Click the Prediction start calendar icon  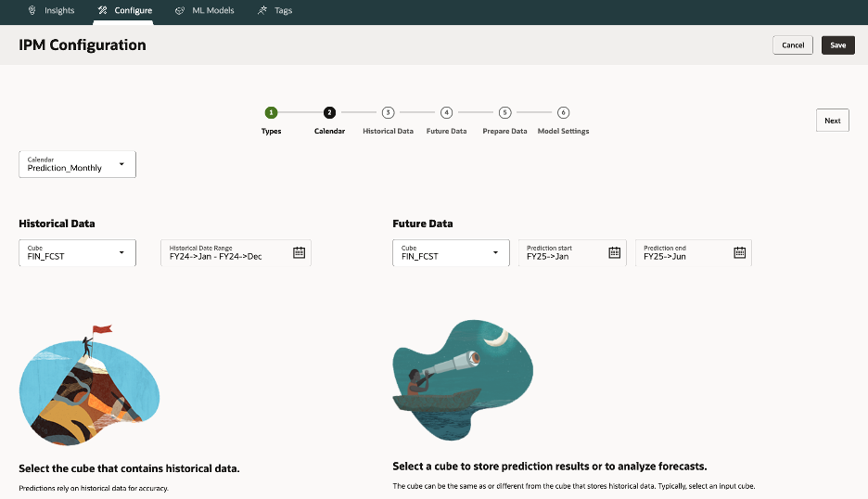[614, 252]
